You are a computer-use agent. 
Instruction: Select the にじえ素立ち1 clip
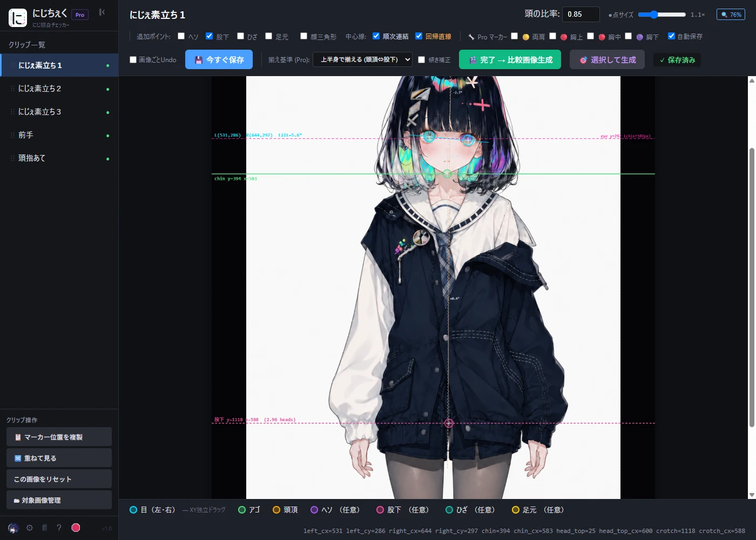tap(59, 65)
